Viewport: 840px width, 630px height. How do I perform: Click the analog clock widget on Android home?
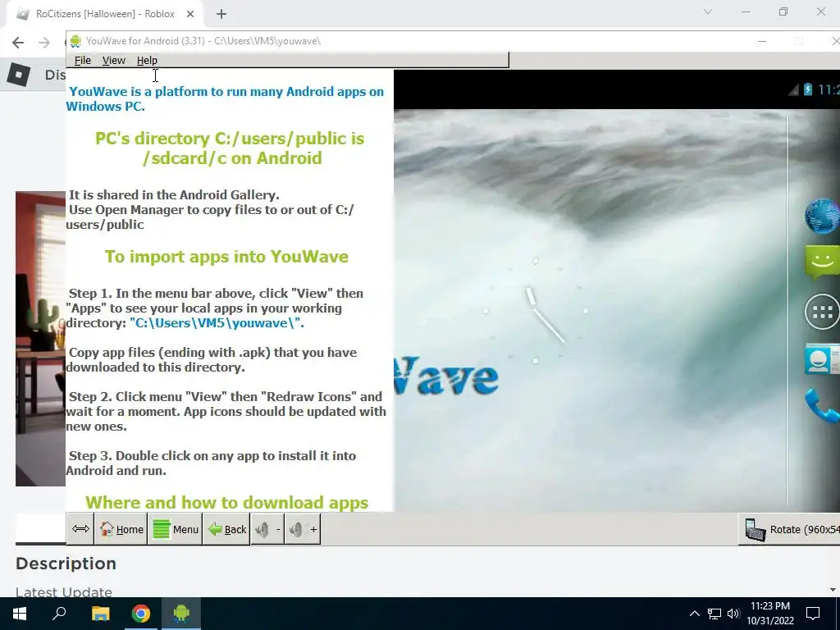coord(536,311)
